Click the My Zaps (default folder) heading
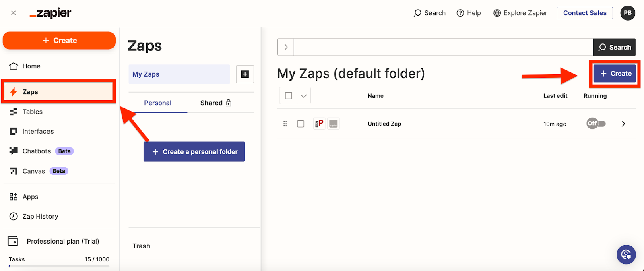Image resolution: width=644 pixels, height=271 pixels. click(351, 74)
